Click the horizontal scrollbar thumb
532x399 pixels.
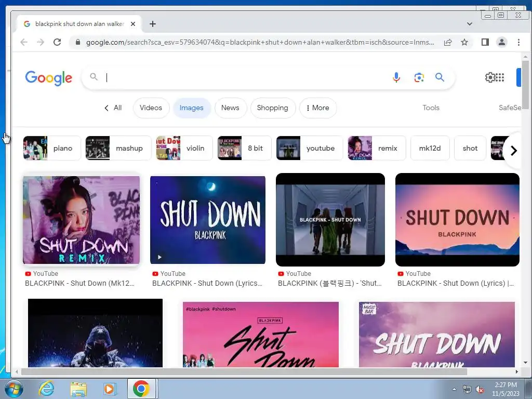[x=244, y=372]
